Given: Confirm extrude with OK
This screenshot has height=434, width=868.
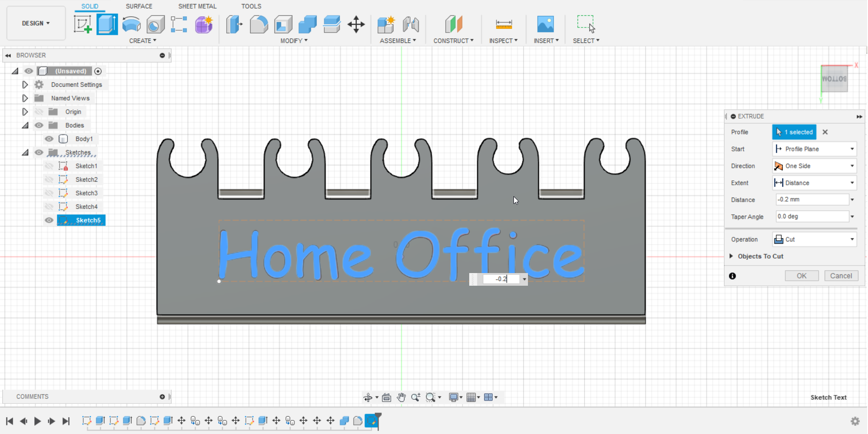Looking at the screenshot, I should [x=802, y=276].
